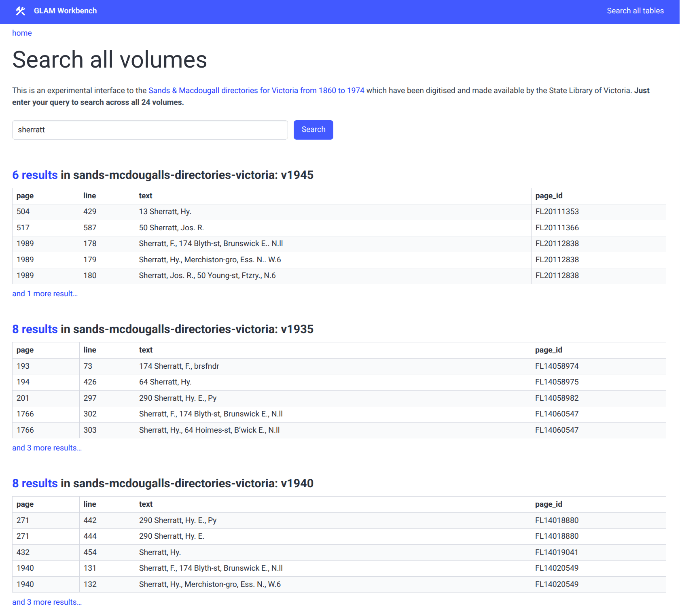This screenshot has width=680, height=616.
Task: Select the row containing '13 Sherratt, Hy.'
Action: click(x=165, y=211)
